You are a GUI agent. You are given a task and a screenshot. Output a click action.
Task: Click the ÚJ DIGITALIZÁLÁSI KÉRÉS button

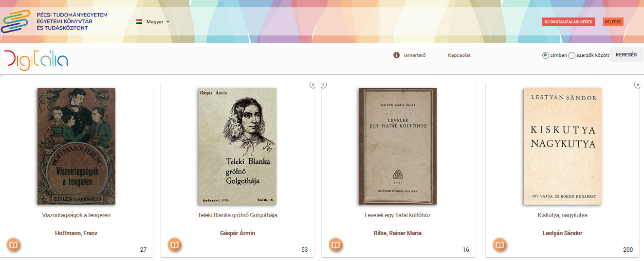tap(569, 22)
